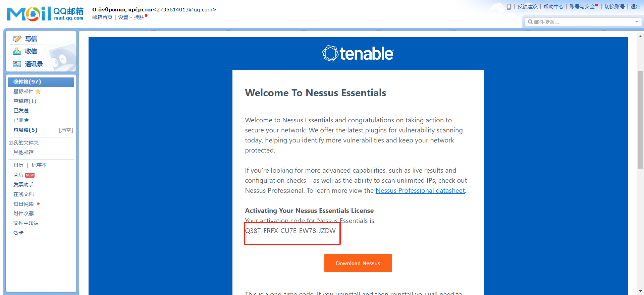Click the orange Download Nessus button
Screen dimensions: 644x295
click(358, 263)
